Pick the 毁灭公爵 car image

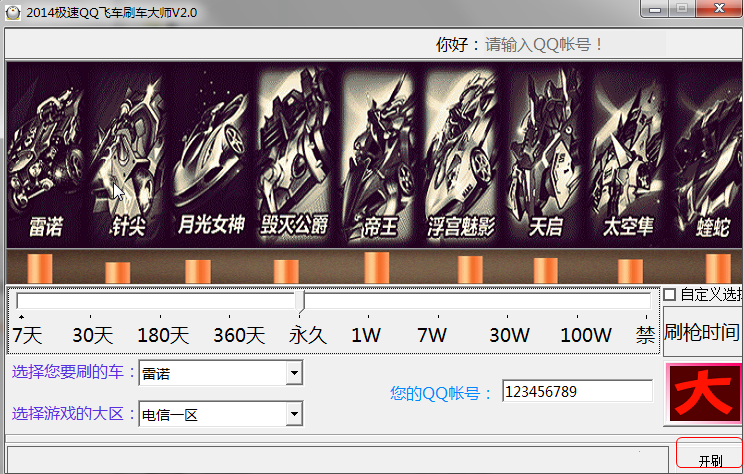294,155
